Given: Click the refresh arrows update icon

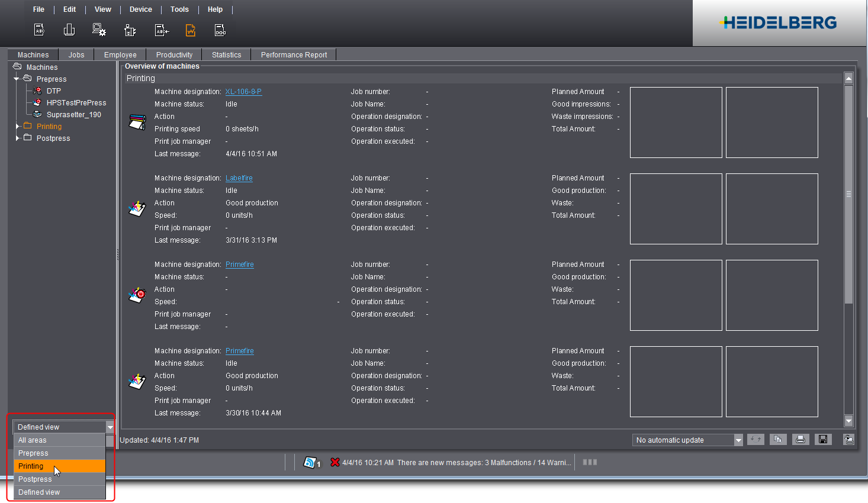Looking at the screenshot, I should click(756, 439).
